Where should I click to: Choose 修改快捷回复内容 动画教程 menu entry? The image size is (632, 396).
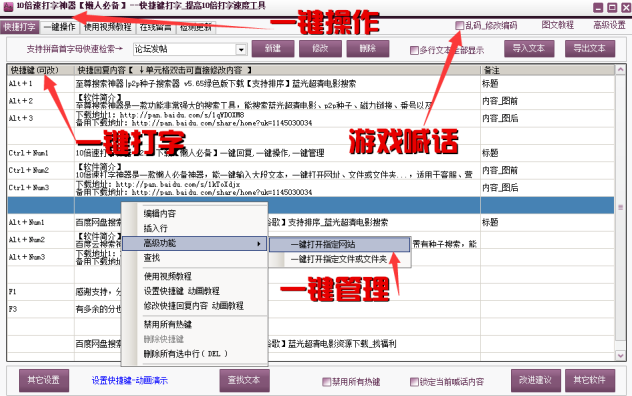194,306
